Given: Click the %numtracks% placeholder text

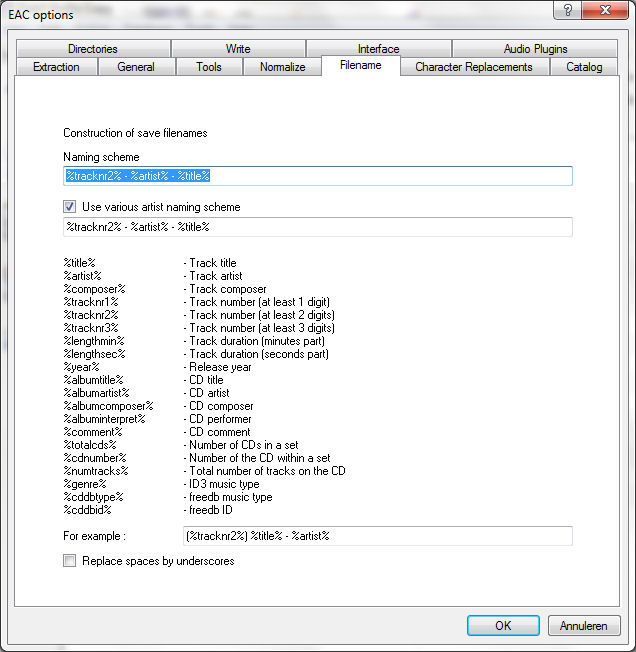Looking at the screenshot, I should tap(96, 471).
